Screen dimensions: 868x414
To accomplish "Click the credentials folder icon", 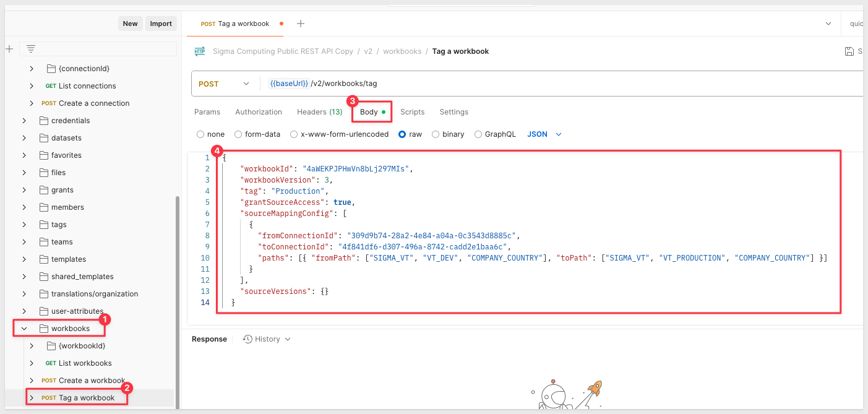I will click(44, 121).
